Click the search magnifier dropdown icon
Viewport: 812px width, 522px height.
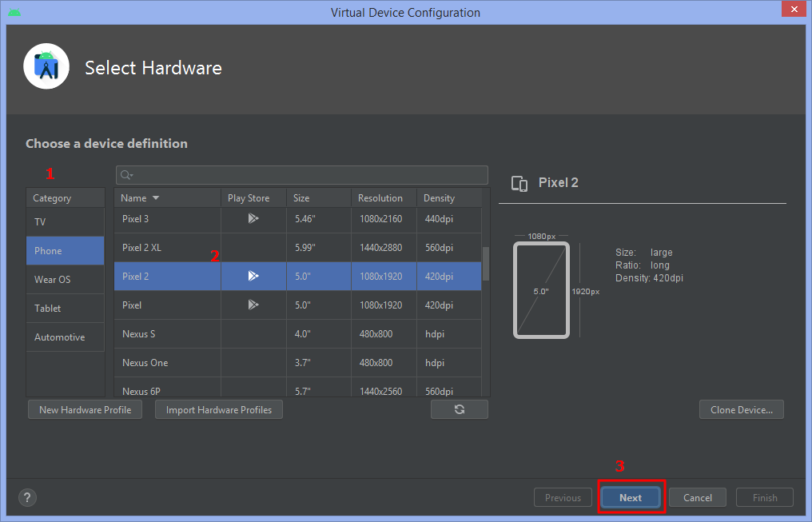pos(126,175)
